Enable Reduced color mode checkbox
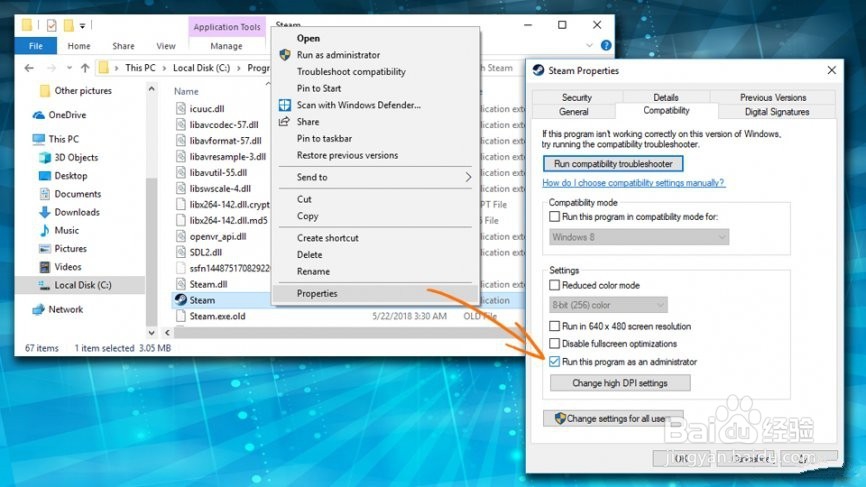The image size is (866, 487). [x=555, y=285]
